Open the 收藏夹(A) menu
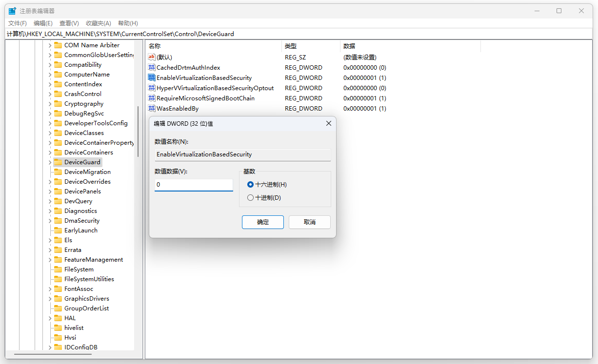598x364 pixels. click(98, 23)
